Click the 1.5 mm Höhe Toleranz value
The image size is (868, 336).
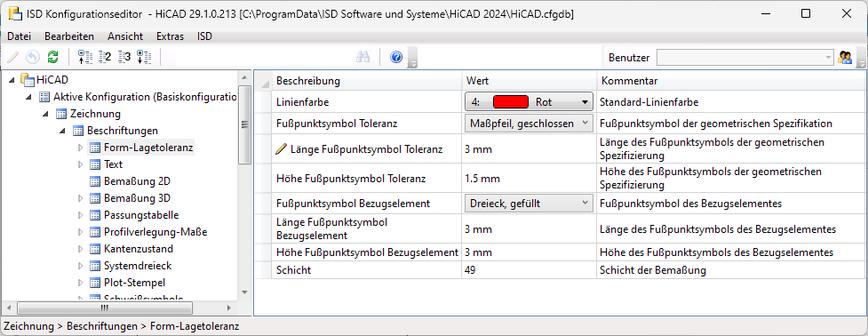pyautogui.click(x=530, y=179)
